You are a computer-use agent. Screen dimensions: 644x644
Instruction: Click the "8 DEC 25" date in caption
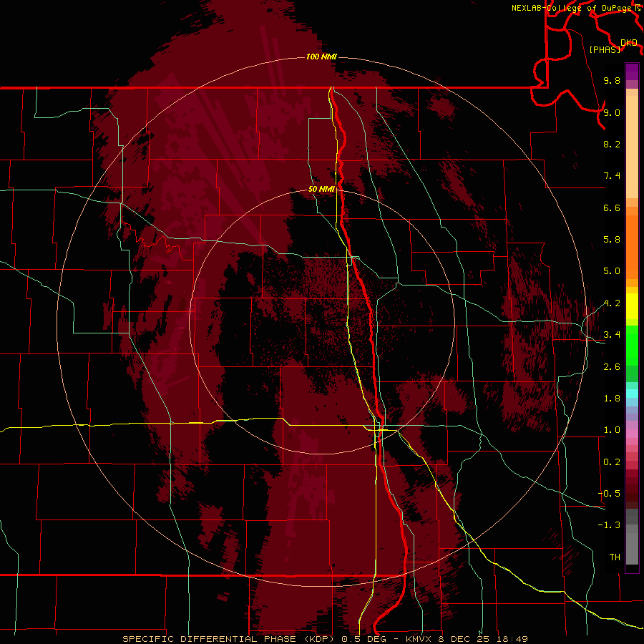click(465, 639)
